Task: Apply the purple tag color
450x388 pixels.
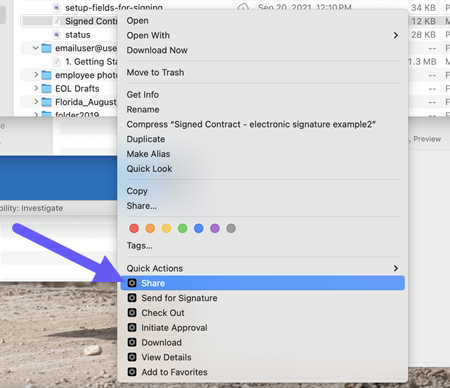Action: click(215, 228)
